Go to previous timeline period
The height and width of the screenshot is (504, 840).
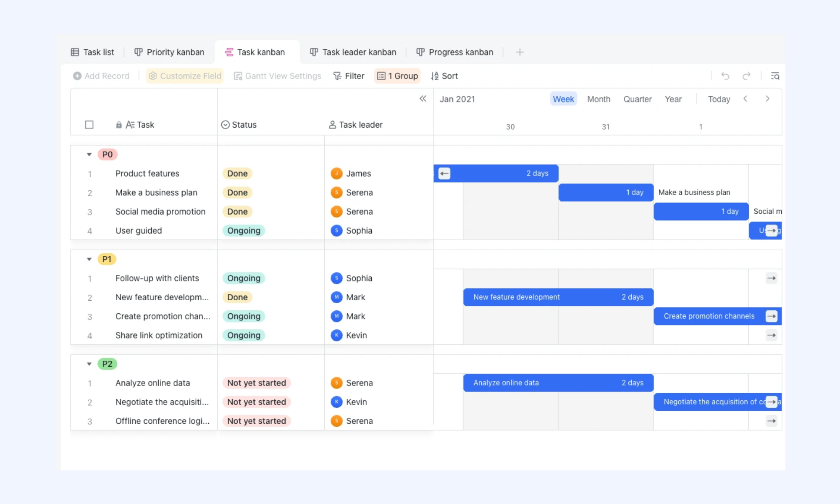tap(745, 99)
